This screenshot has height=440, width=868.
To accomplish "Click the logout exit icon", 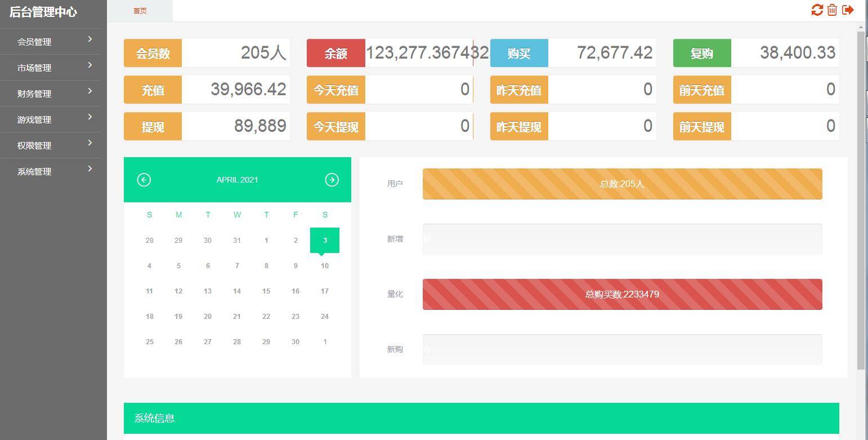I will [848, 10].
